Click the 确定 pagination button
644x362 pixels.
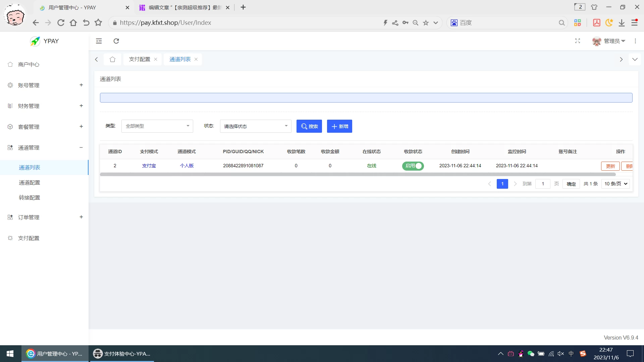[x=571, y=184]
